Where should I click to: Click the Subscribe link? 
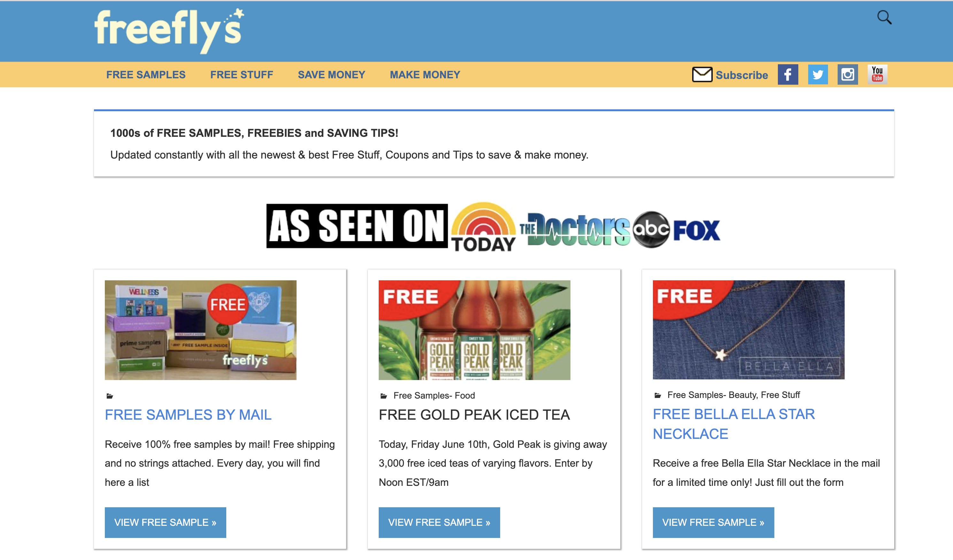point(742,75)
